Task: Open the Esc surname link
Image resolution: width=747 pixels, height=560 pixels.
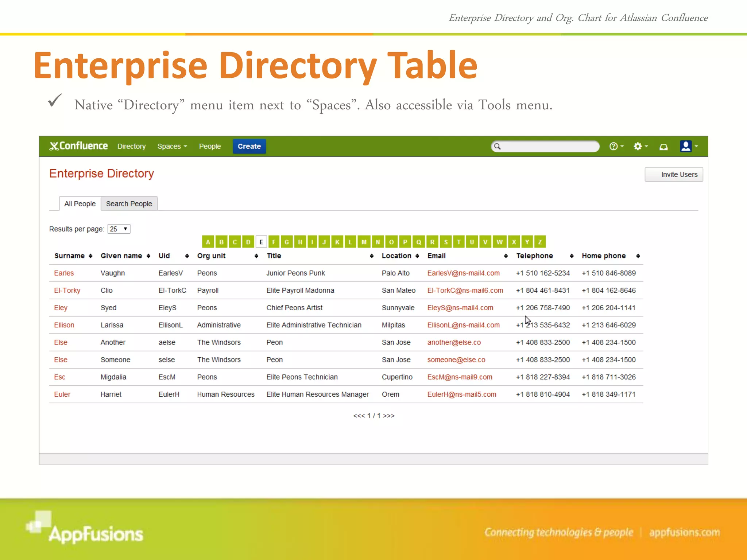Action: coord(59,377)
